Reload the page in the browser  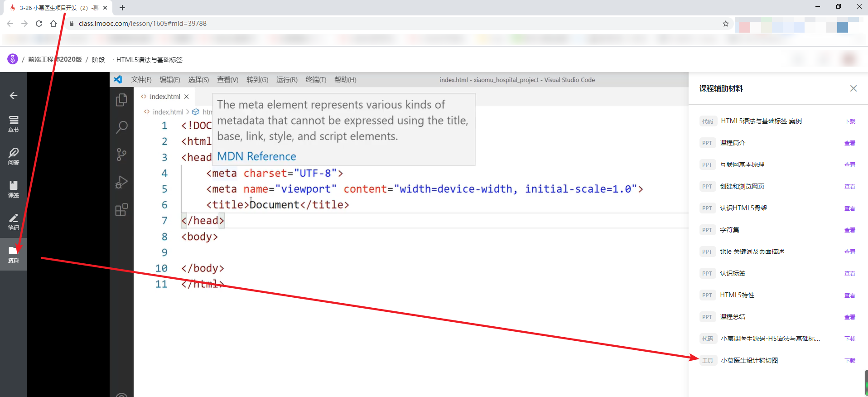click(x=39, y=24)
